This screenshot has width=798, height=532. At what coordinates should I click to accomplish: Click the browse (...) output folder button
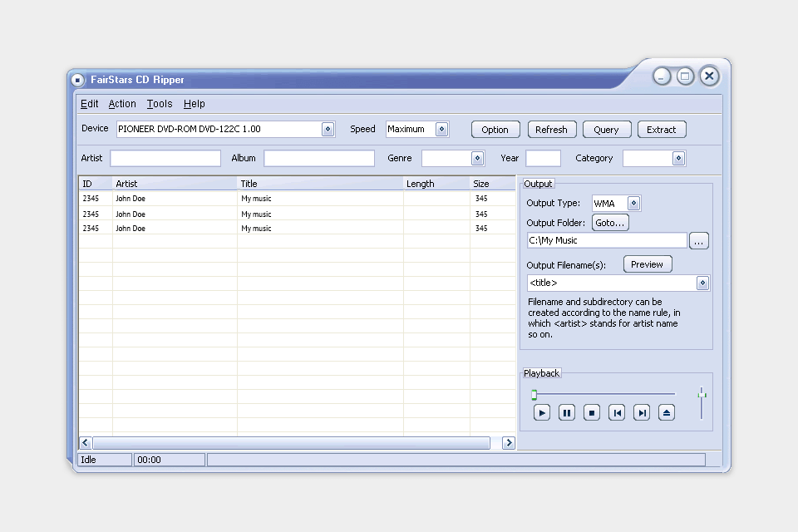tap(699, 240)
